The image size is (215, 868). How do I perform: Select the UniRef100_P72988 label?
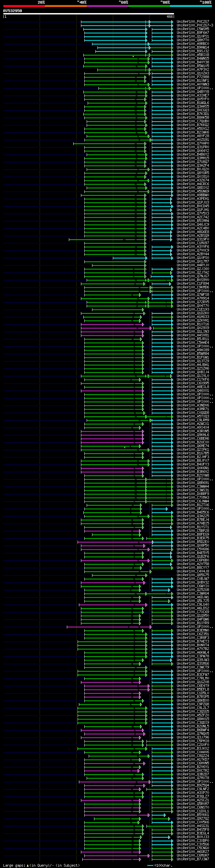[193, 77]
